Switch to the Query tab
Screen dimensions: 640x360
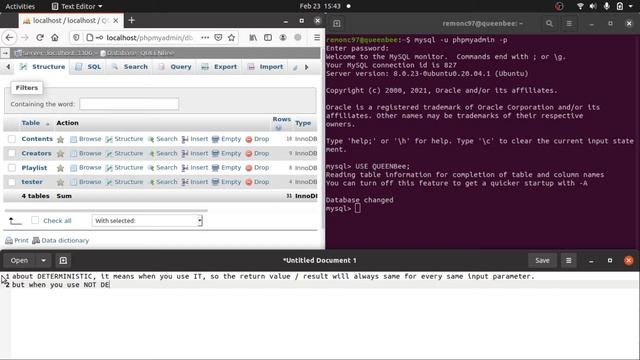(x=176, y=67)
